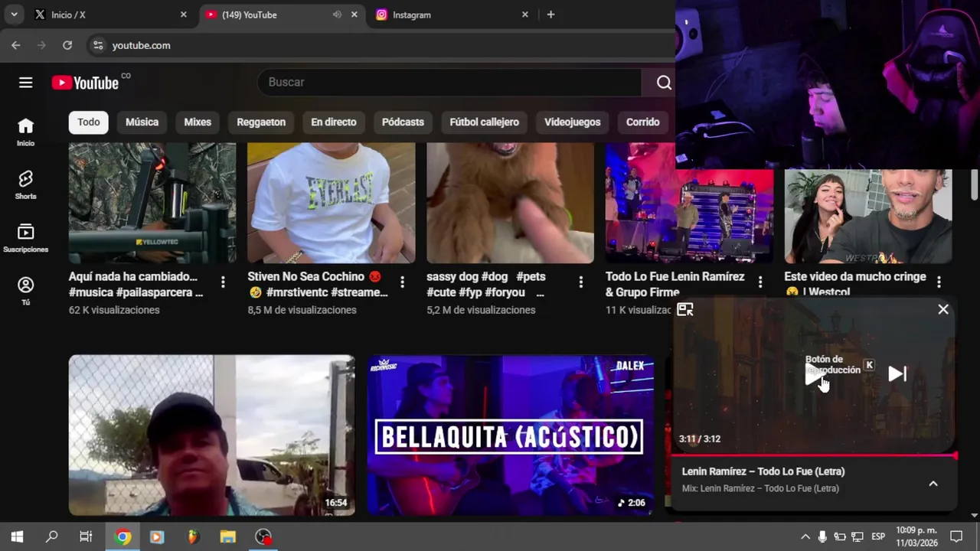This screenshot has height=551, width=980.
Task: Expand the miniplayer mix queue chevron
Action: pos(933,484)
